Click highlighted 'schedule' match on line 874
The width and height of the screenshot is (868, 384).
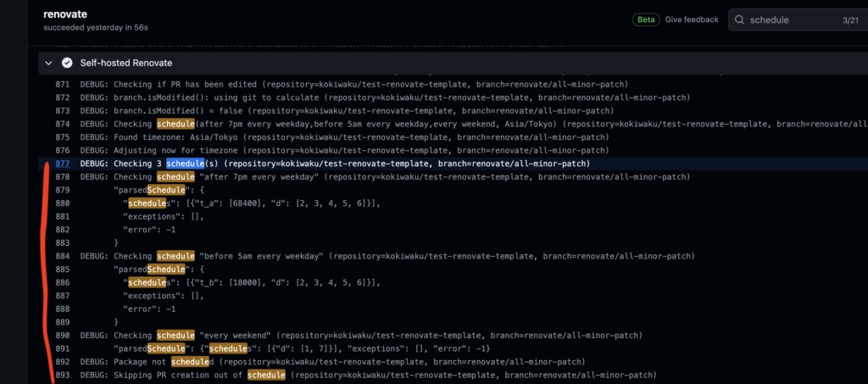[175, 124]
